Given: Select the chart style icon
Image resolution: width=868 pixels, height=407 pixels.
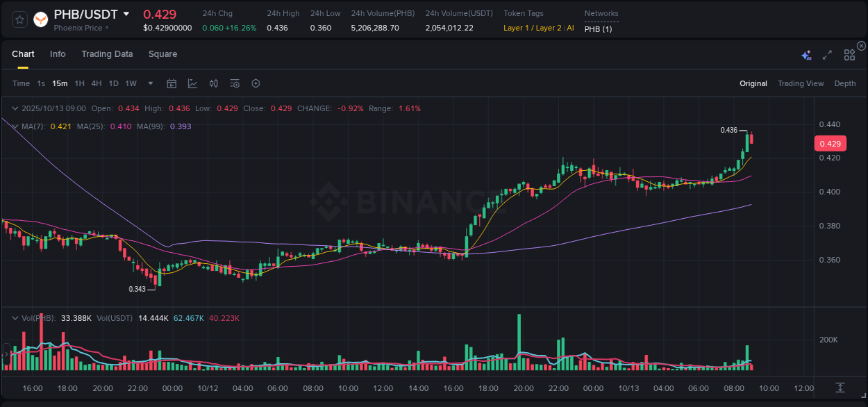Looking at the screenshot, I should point(192,83).
